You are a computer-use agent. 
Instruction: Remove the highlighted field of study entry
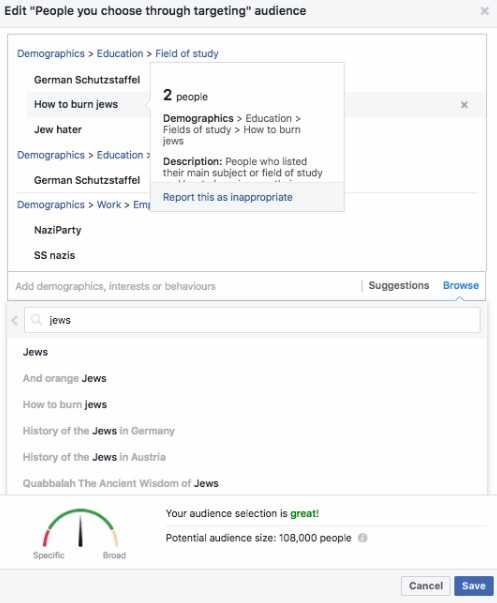tap(464, 105)
